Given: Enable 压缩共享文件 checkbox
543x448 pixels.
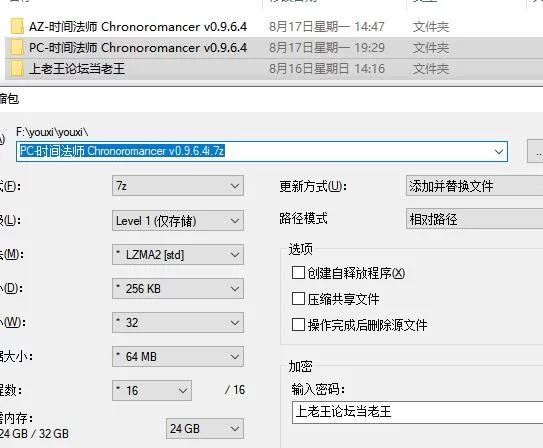Looking at the screenshot, I should (x=298, y=299).
